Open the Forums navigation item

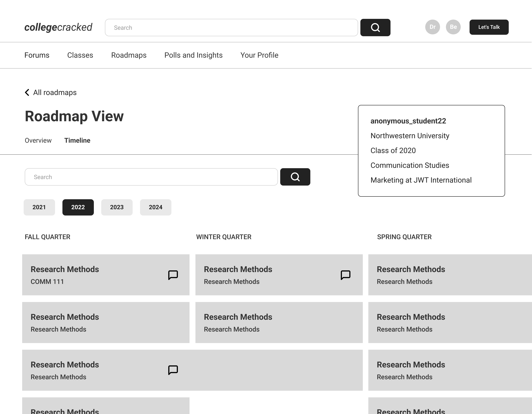point(37,55)
